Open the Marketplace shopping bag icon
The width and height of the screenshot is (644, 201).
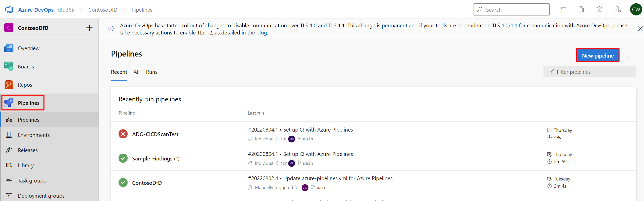pos(581,10)
